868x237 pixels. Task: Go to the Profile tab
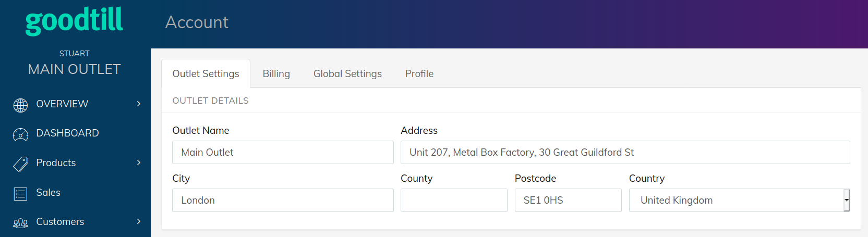point(419,73)
